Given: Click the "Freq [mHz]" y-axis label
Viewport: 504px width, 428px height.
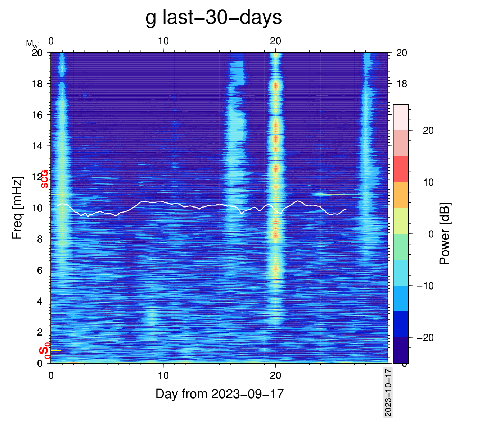Looking at the screenshot, I should [x=17, y=208].
